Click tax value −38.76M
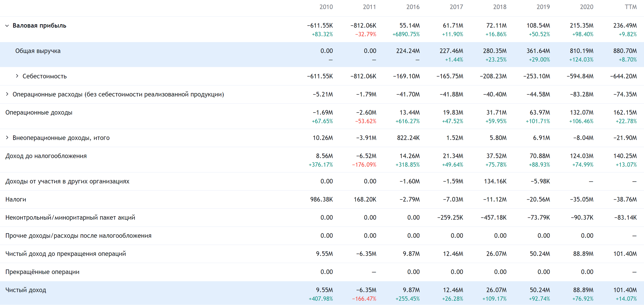Screen dimensions: 644x305 625,199
